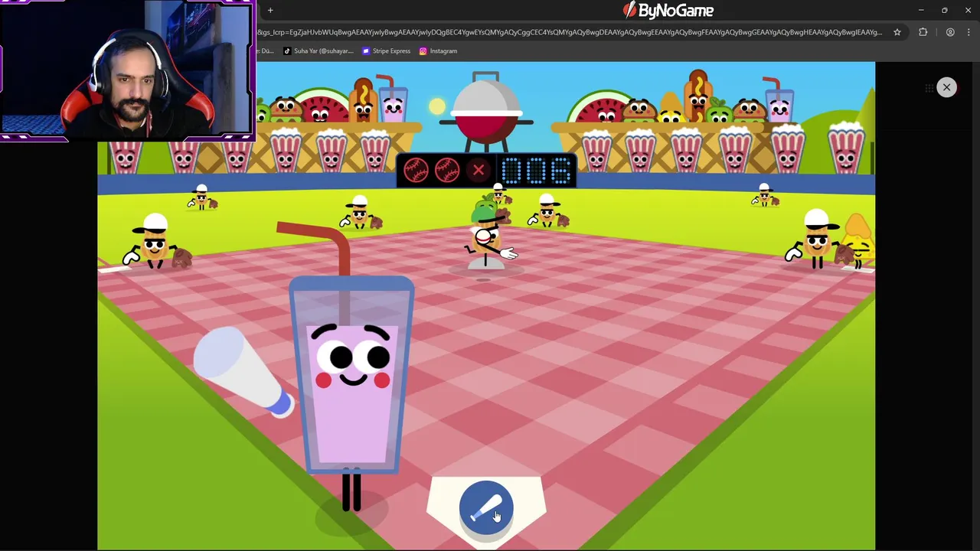Image resolution: width=980 pixels, height=551 pixels.
Task: Minimize the browser window
Action: click(921, 10)
